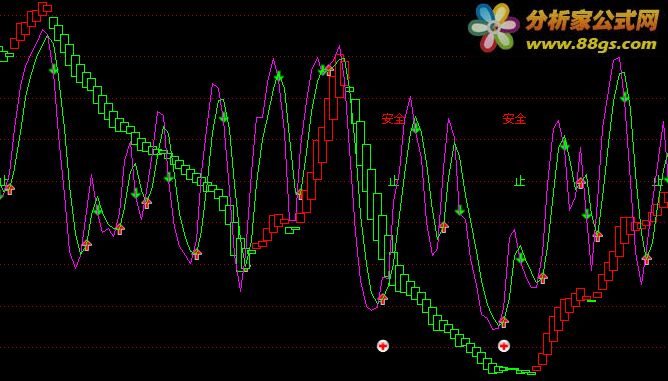Click the short green dash beside rising red boxes

(x=591, y=301)
